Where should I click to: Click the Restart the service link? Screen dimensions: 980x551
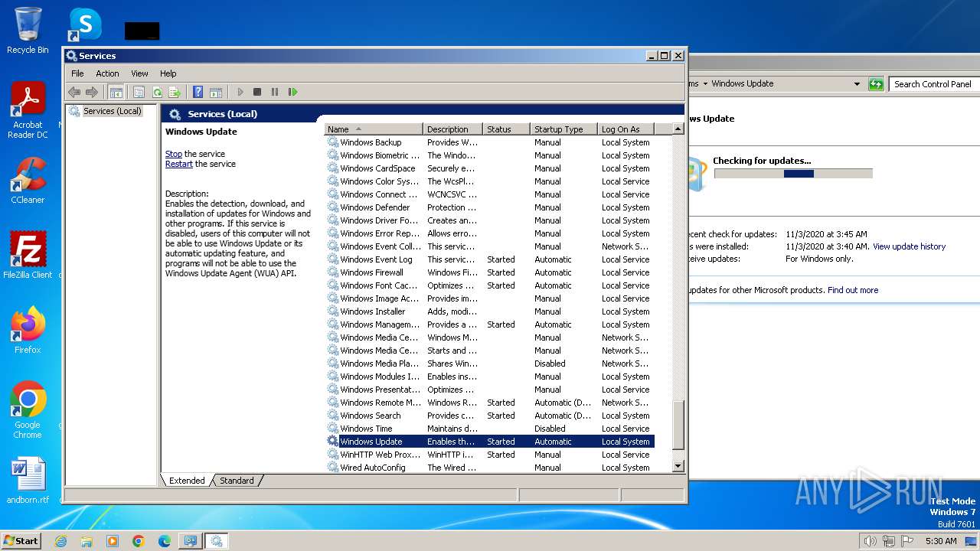click(179, 164)
